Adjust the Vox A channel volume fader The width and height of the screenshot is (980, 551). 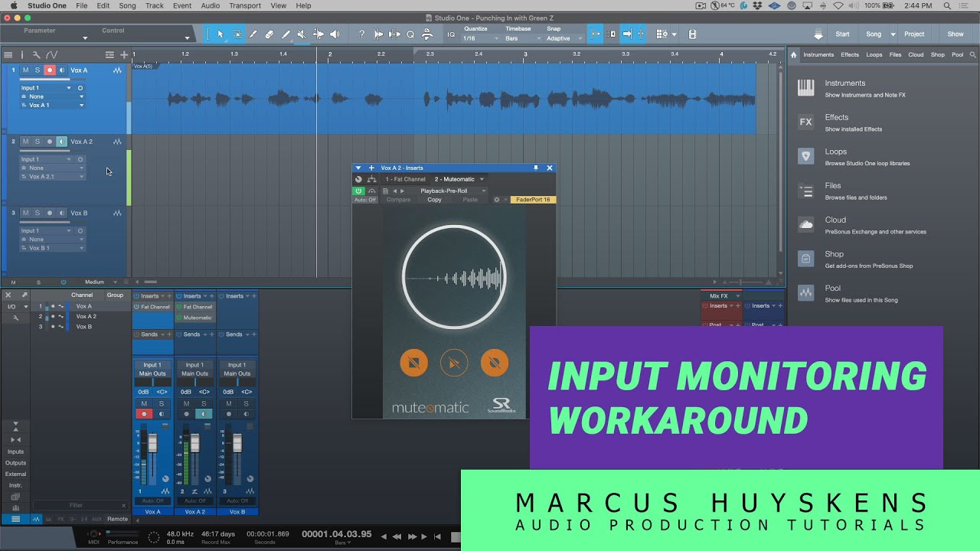tap(152, 443)
